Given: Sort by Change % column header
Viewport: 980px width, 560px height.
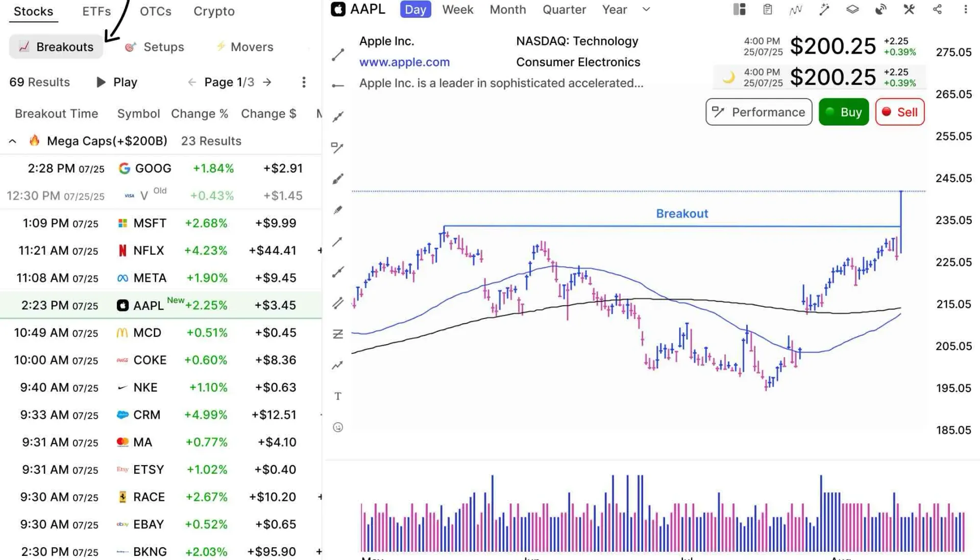Looking at the screenshot, I should point(200,114).
